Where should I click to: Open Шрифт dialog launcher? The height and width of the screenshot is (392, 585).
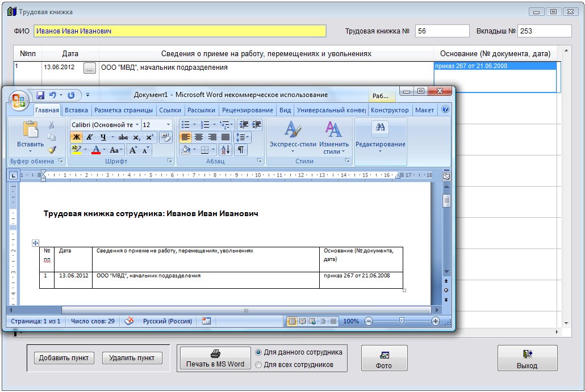click(169, 161)
